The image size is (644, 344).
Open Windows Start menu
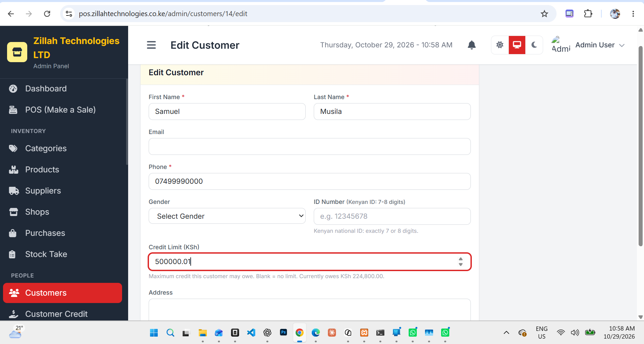[154, 333]
